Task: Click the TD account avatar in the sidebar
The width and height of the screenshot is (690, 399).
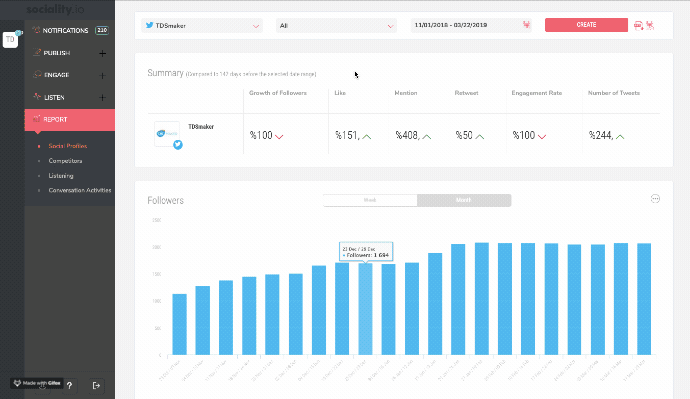Action: click(x=10, y=40)
